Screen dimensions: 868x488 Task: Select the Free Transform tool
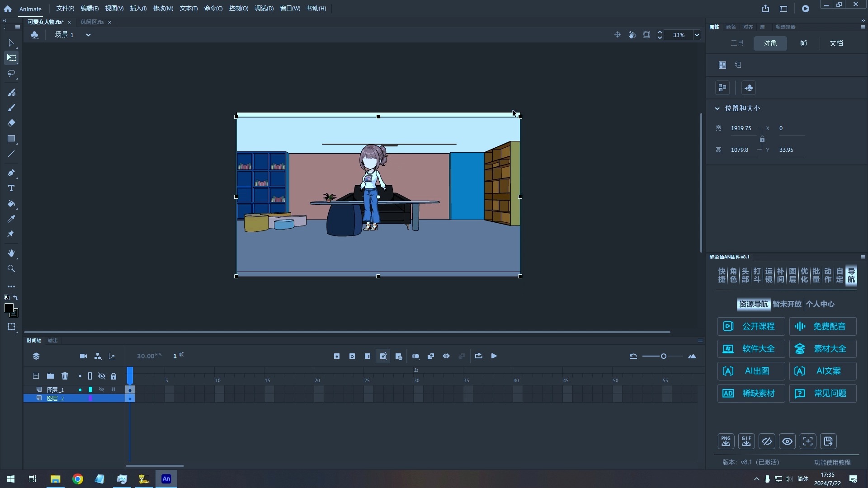tap(11, 58)
